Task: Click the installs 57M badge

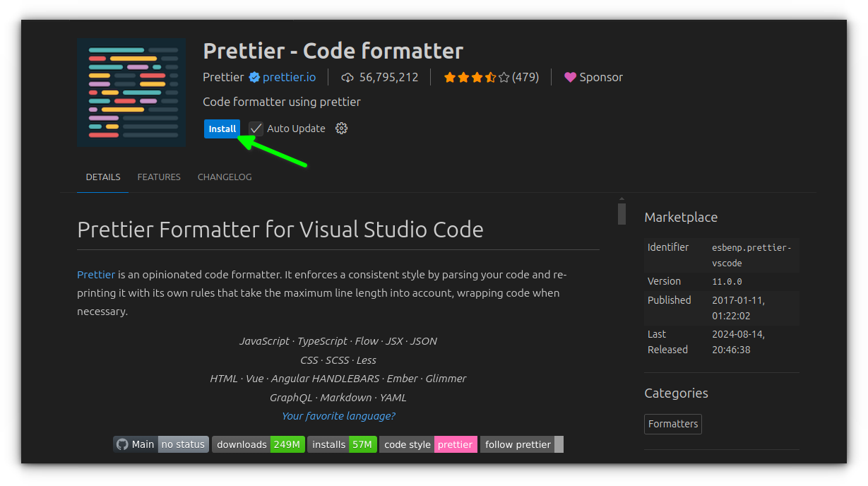Action: (x=342, y=444)
